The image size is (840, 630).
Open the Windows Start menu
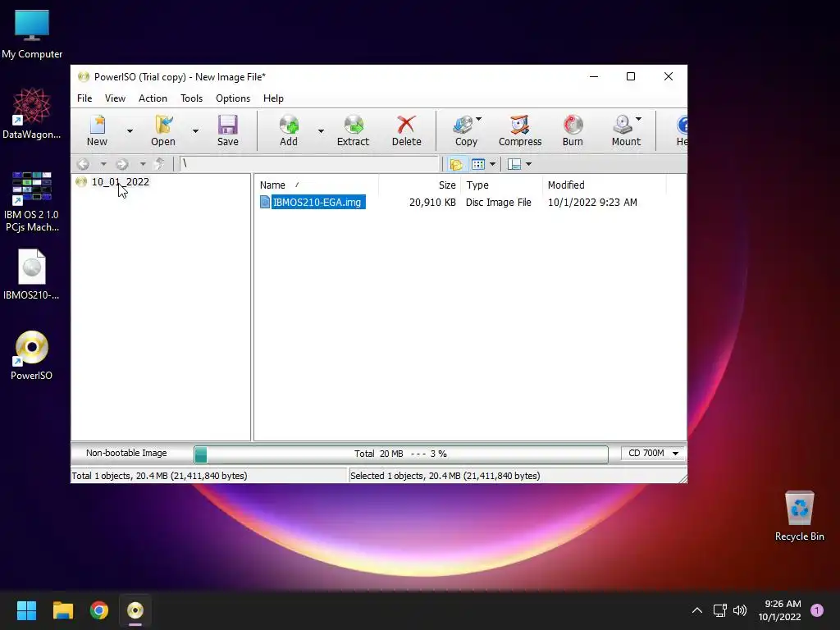(26, 610)
